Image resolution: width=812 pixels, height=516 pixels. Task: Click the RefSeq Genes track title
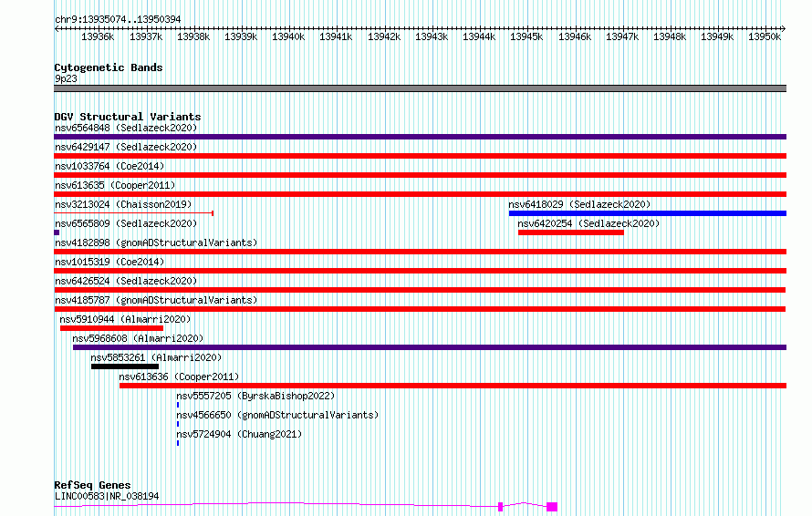(x=92, y=485)
